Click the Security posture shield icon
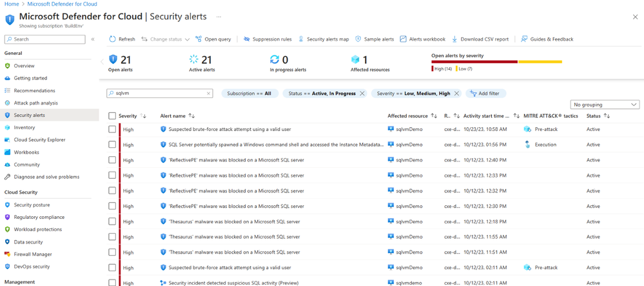Image resolution: width=644 pixels, height=286 pixels. pos(7,205)
